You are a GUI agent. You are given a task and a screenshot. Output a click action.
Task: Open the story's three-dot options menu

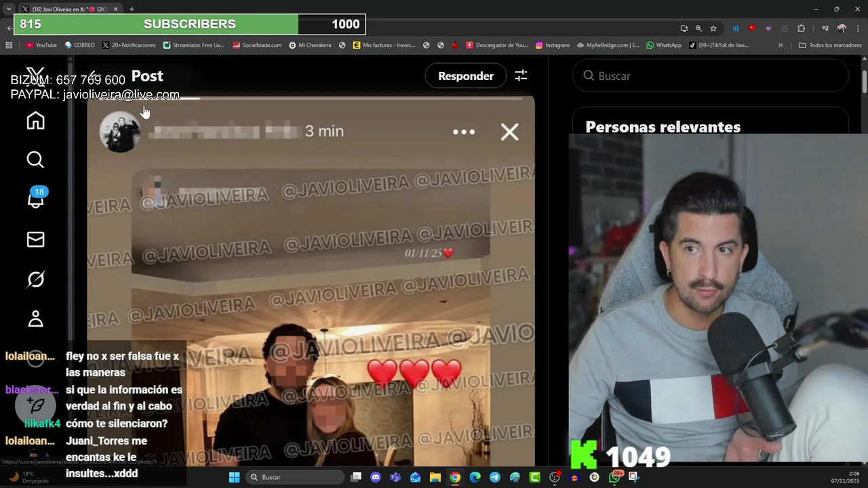(464, 131)
